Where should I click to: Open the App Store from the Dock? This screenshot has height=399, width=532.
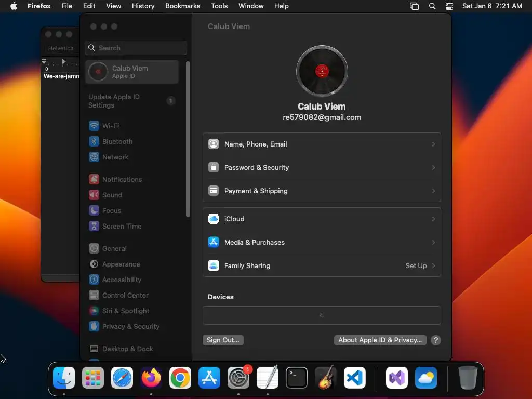(x=209, y=378)
